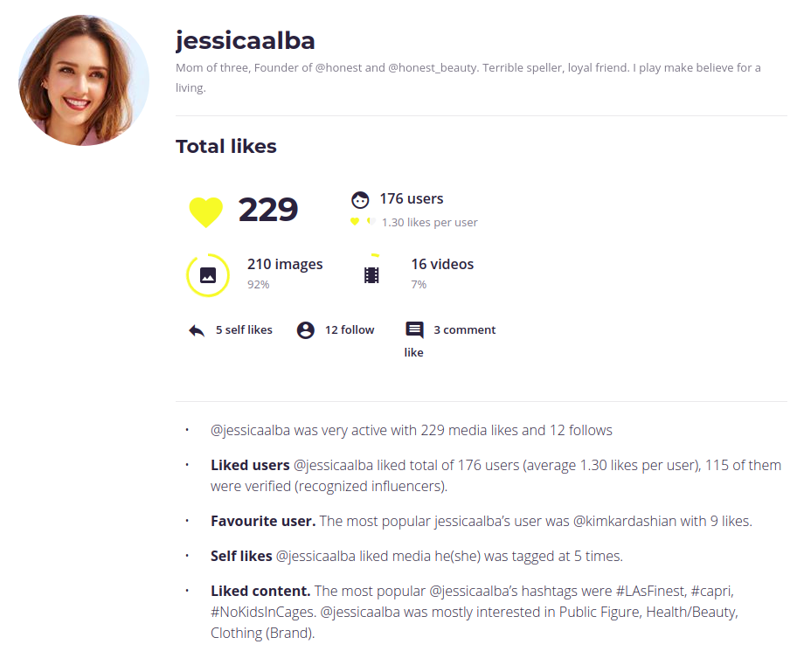Click the images picture icon in yellow ring
Image resolution: width=797 pixels, height=672 pixels.
coord(208,275)
